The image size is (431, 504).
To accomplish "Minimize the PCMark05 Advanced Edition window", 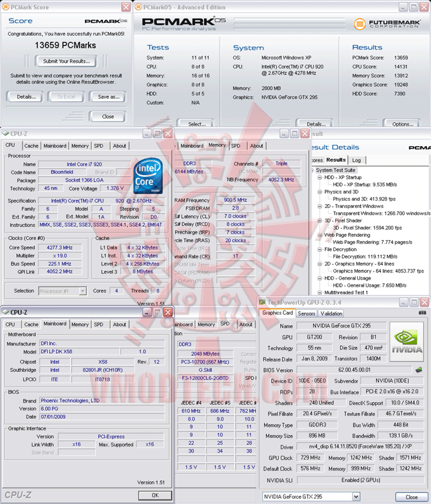I will 403,7.
